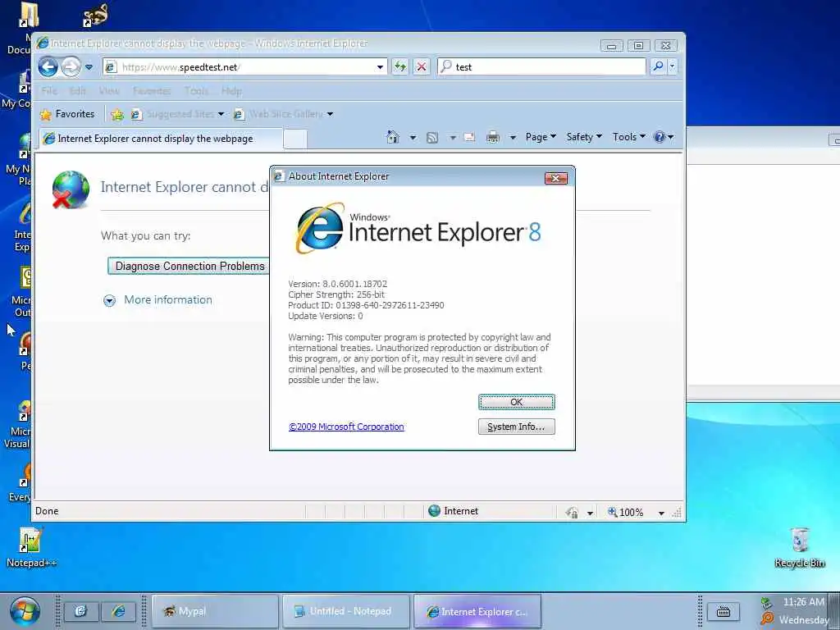Click the Print icon

493,138
